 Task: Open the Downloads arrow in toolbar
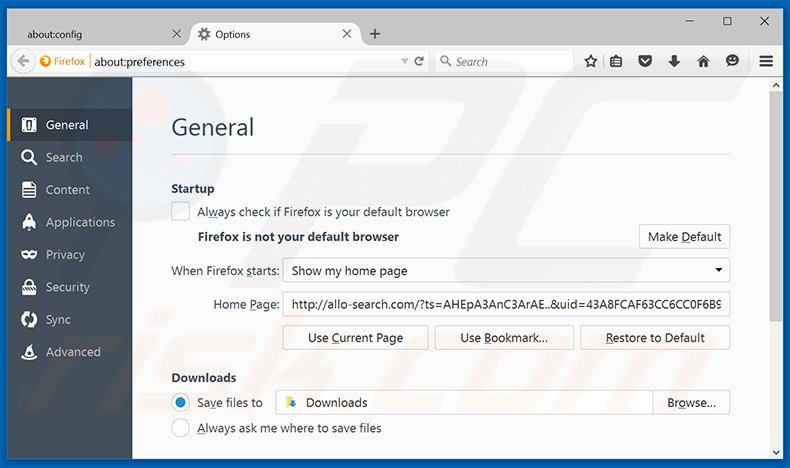(674, 61)
